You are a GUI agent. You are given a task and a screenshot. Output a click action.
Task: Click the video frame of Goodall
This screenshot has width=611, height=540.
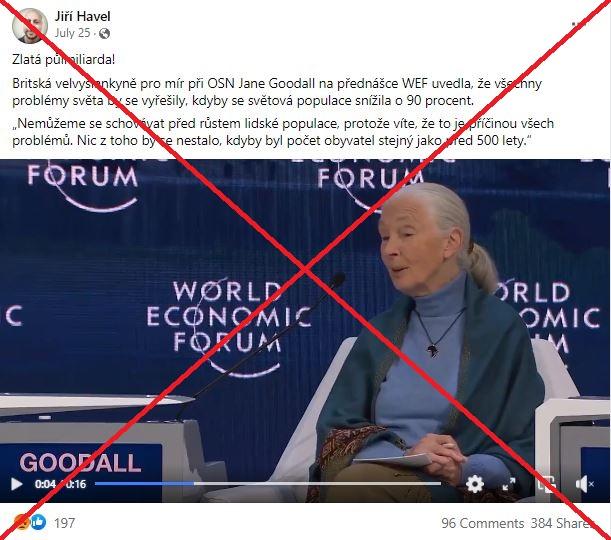tap(305, 330)
